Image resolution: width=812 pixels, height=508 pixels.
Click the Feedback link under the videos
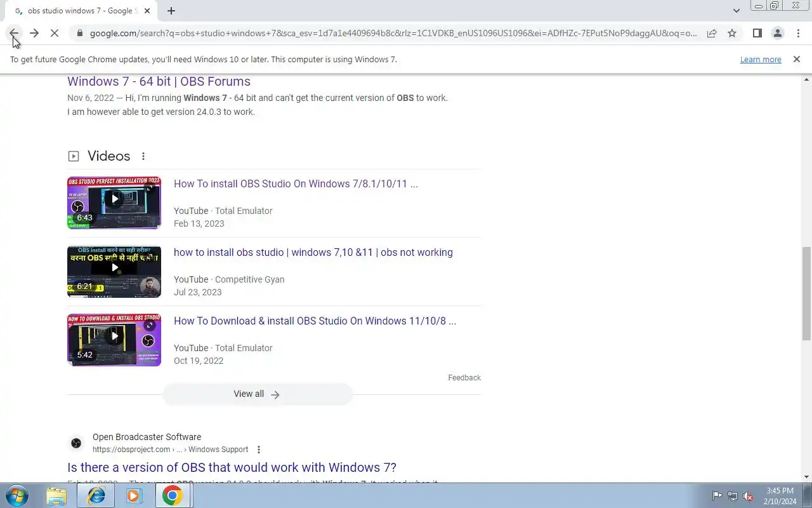tap(464, 378)
